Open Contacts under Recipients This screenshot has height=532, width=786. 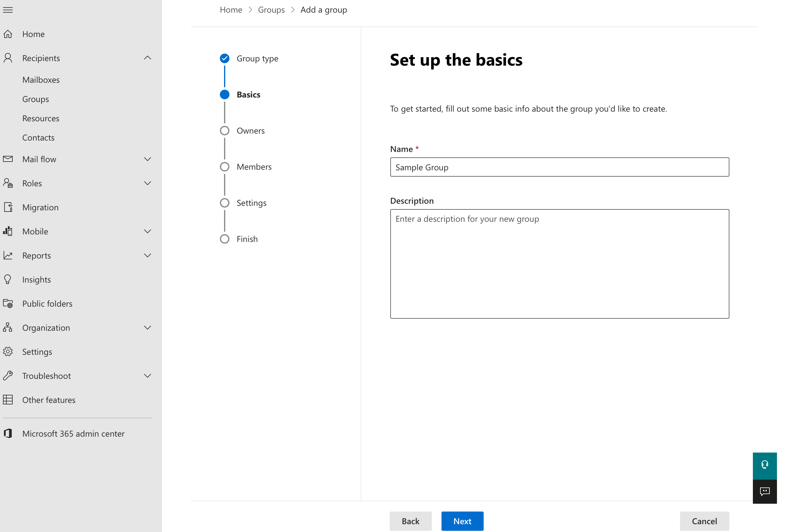click(38, 138)
